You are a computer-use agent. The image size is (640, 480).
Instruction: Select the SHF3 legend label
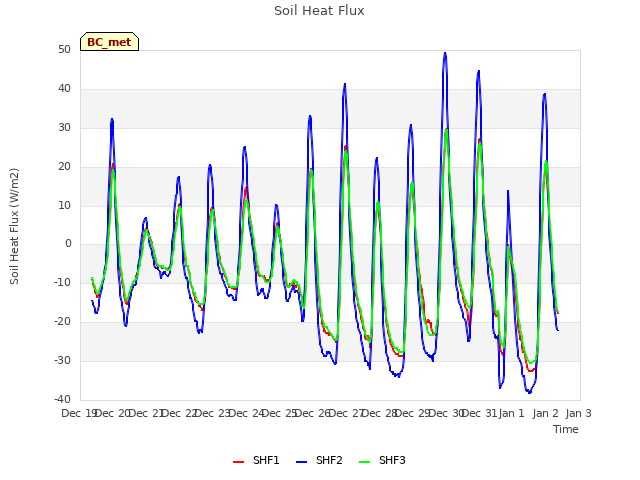point(392,460)
